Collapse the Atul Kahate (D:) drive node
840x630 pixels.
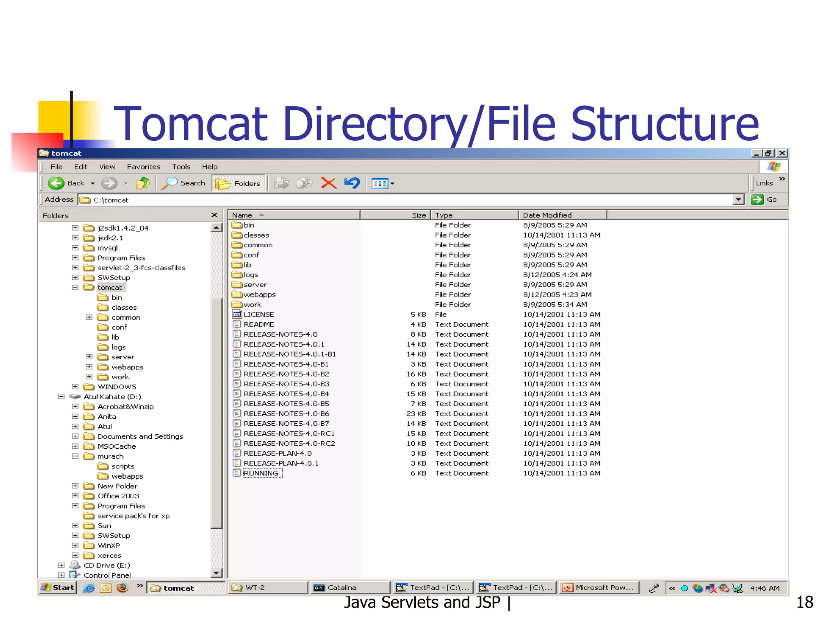coord(61,396)
